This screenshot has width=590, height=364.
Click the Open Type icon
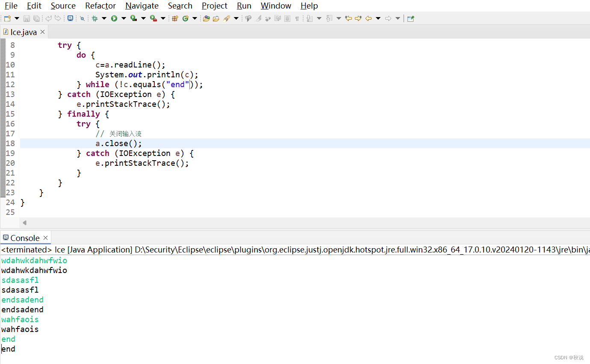pos(206,18)
